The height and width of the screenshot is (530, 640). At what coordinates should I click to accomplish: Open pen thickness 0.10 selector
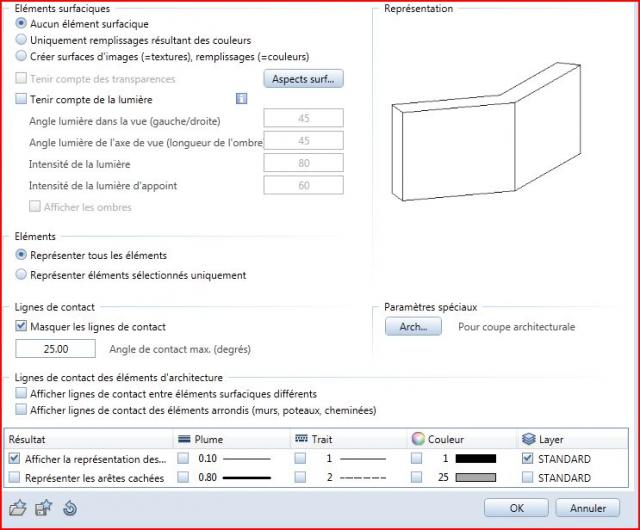point(235,459)
